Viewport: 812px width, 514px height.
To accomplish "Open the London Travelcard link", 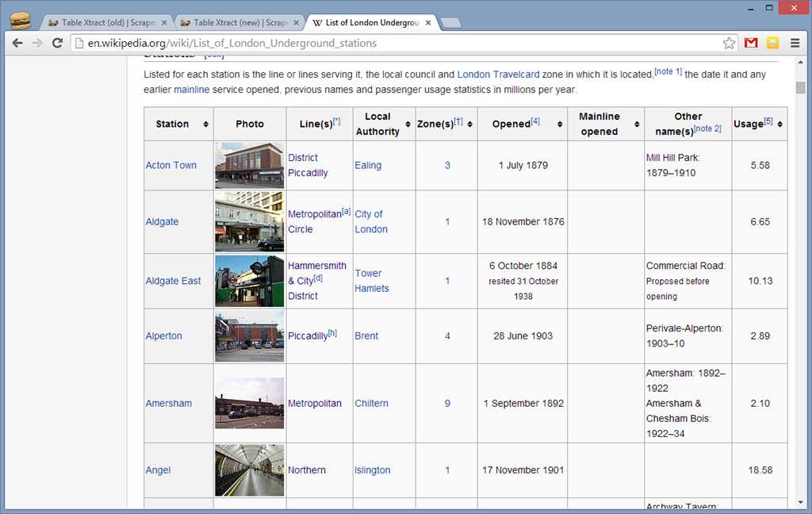I will [498, 75].
